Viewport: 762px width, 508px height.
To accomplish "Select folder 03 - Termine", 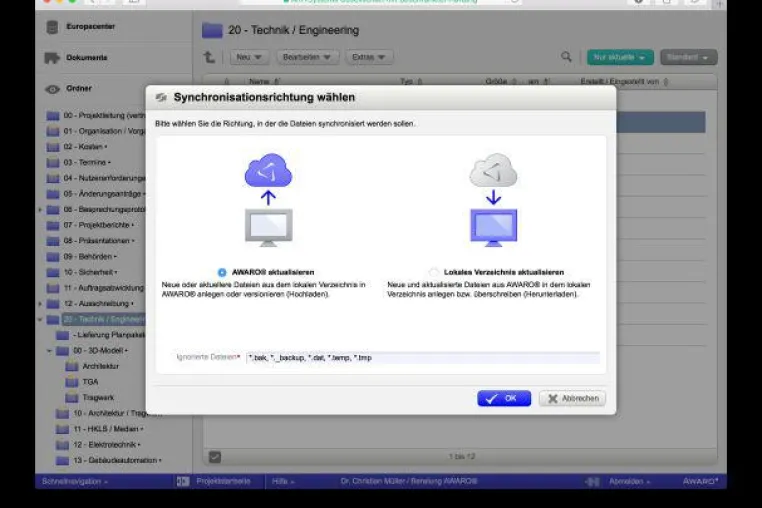I will pyautogui.click(x=86, y=162).
